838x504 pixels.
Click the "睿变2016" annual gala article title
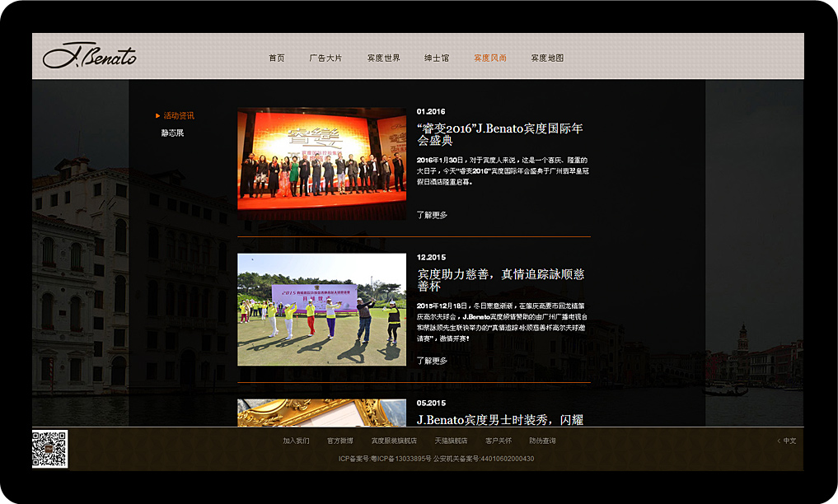[500, 134]
